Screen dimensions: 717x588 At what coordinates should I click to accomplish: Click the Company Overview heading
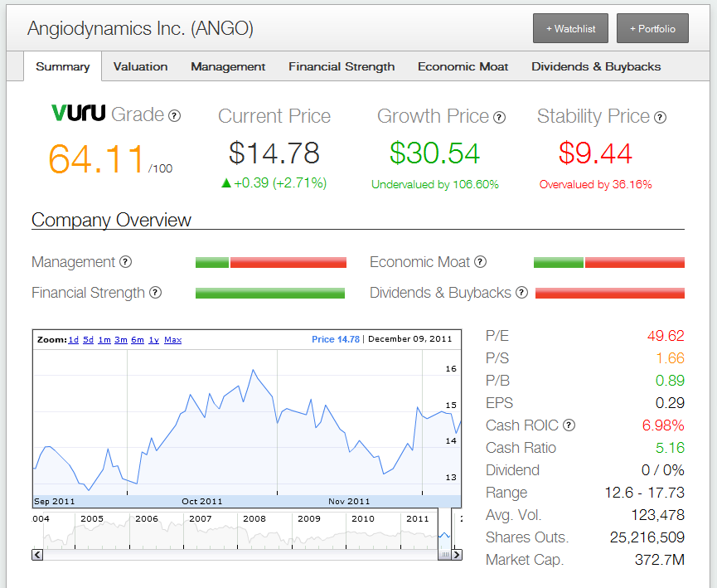111,220
